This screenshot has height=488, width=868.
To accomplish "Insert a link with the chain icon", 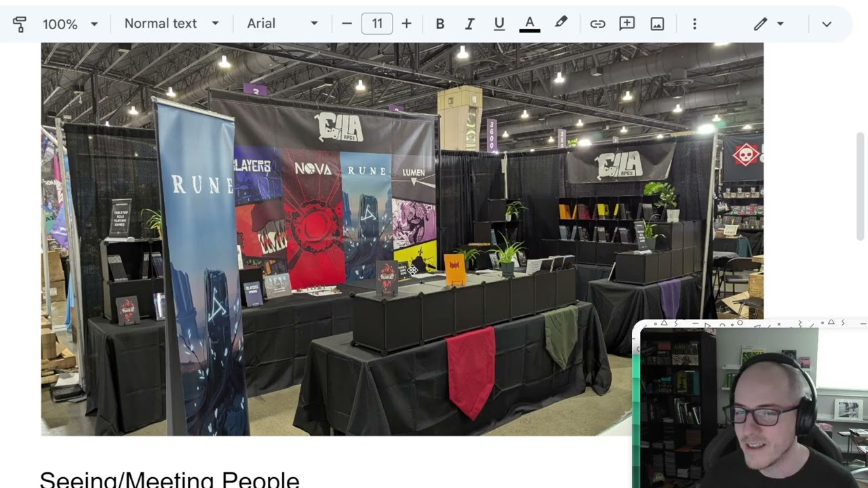I will coord(597,24).
